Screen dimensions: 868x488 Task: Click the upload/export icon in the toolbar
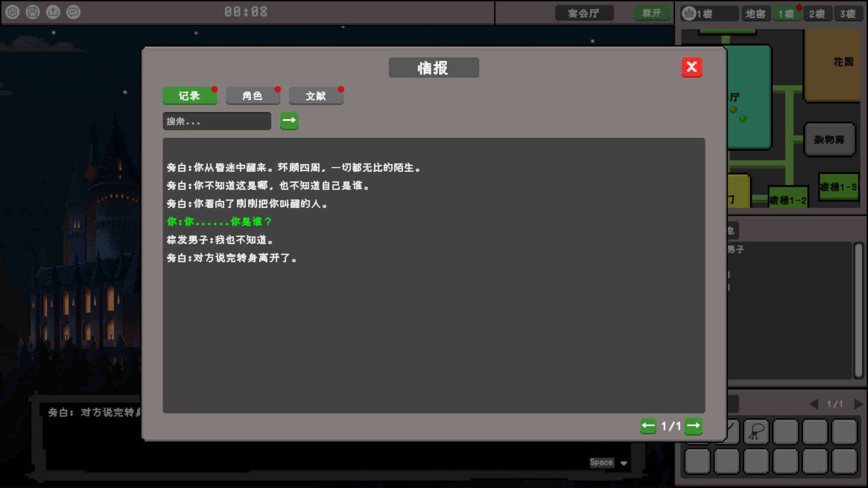[x=53, y=12]
